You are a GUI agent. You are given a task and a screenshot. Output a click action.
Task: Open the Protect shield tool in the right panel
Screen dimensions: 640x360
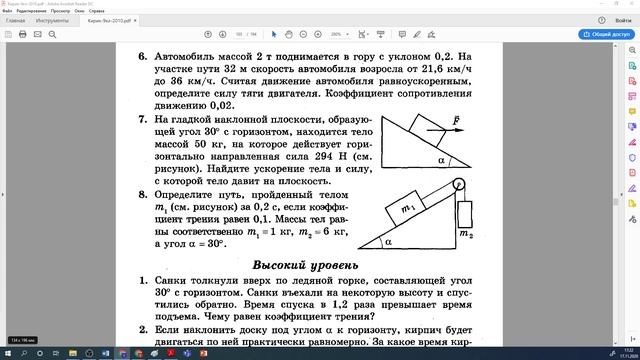pyautogui.click(x=632, y=158)
